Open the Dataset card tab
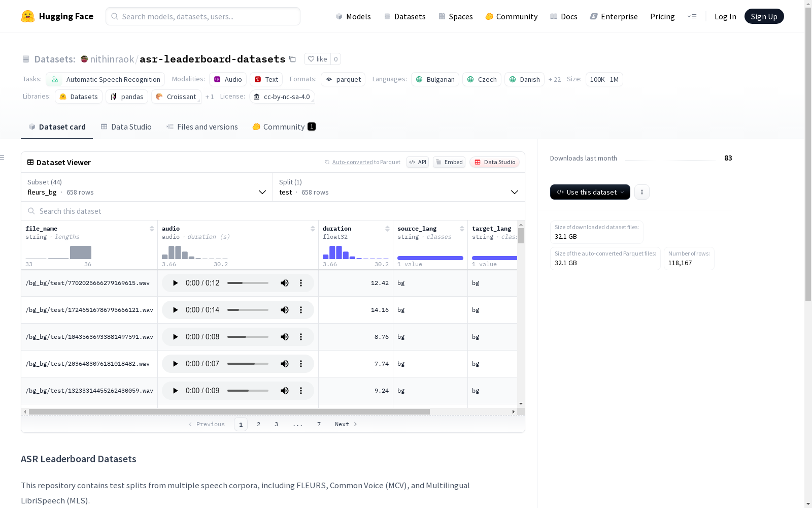 tap(57, 127)
